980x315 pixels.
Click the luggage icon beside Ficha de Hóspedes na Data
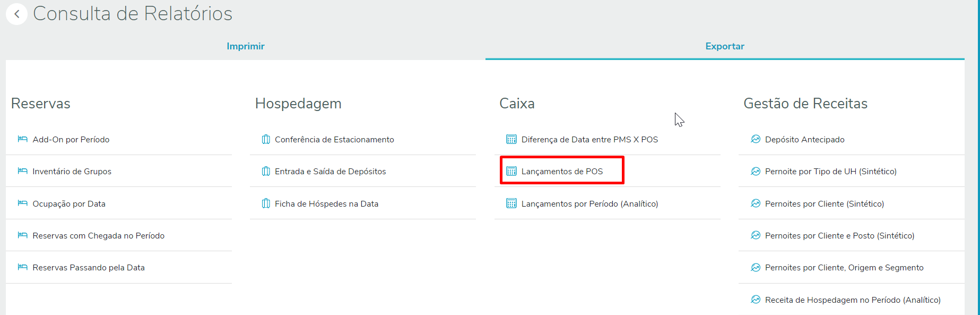pyautogui.click(x=266, y=203)
